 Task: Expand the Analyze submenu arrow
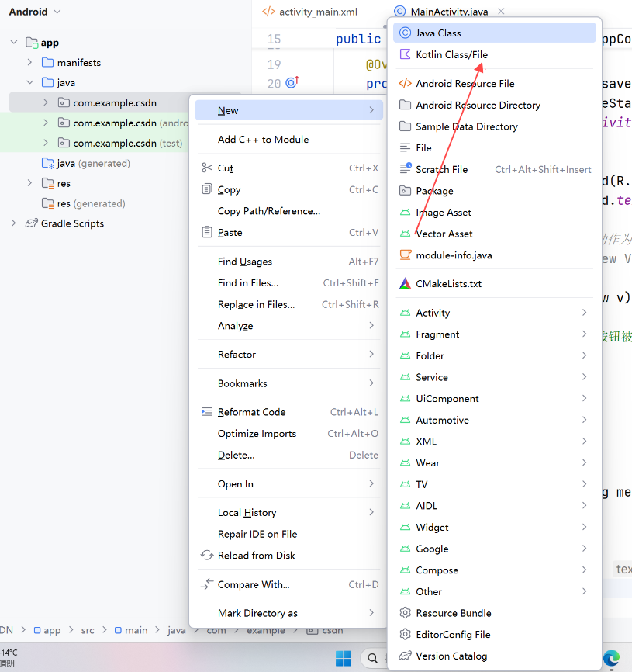click(x=371, y=325)
